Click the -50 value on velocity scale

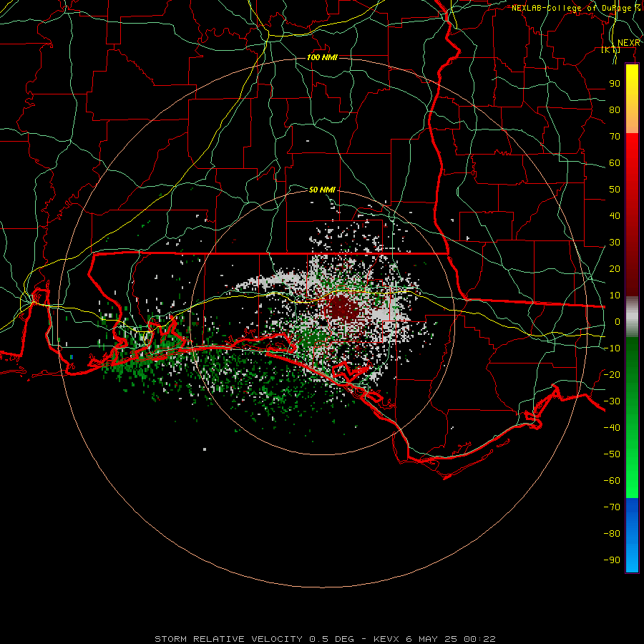612,454
